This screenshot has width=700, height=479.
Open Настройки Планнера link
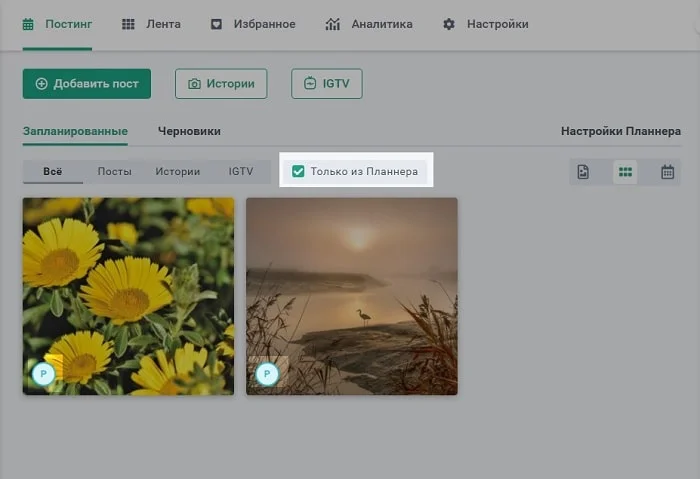pos(620,131)
